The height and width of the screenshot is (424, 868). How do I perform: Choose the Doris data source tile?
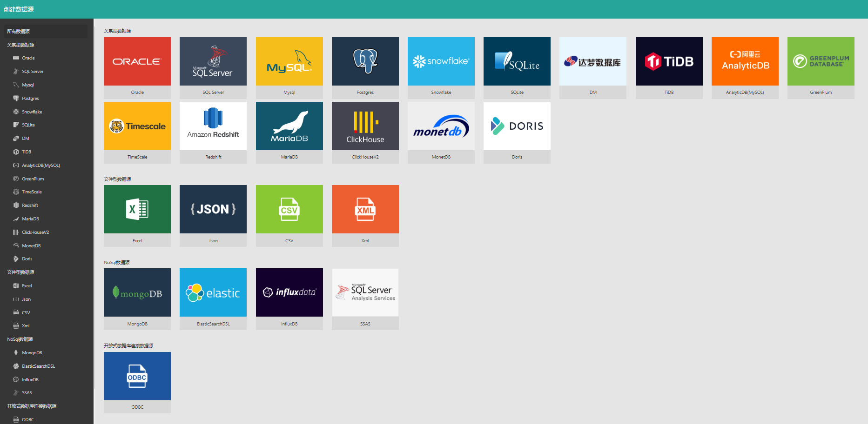tap(517, 132)
